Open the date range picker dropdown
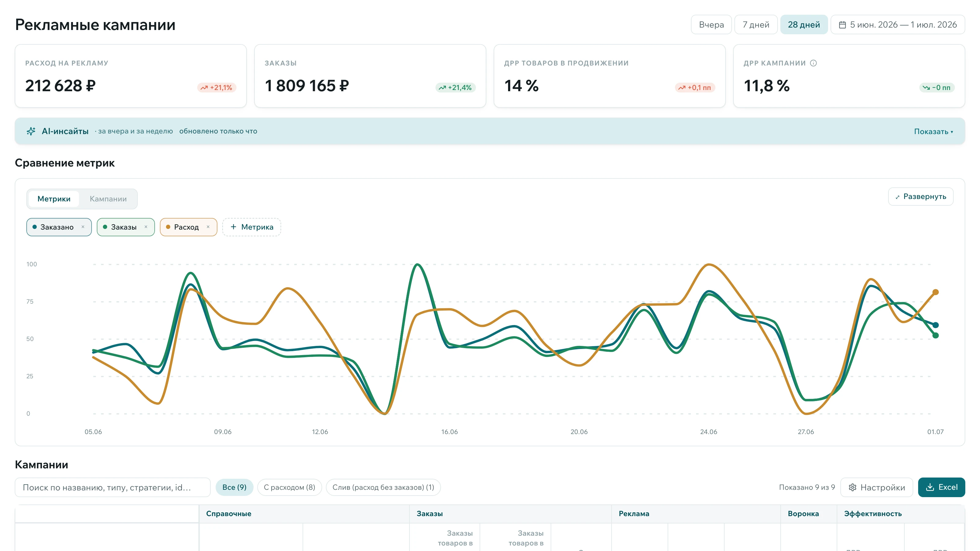Image resolution: width=980 pixels, height=551 pixels. point(897,25)
